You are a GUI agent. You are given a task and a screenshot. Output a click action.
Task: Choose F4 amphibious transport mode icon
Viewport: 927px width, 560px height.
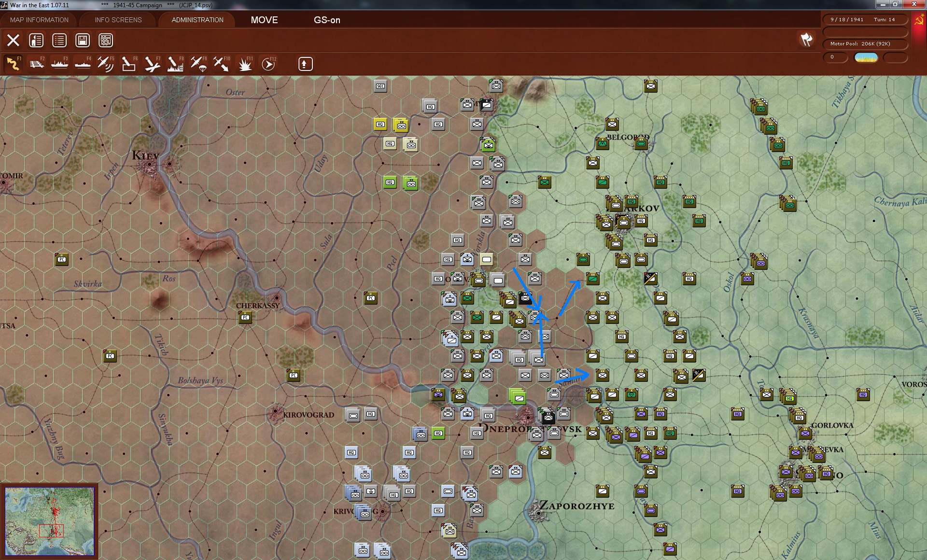click(83, 64)
